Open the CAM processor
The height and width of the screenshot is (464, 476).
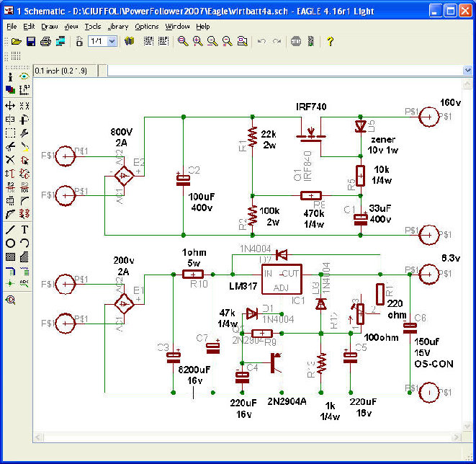(60, 41)
